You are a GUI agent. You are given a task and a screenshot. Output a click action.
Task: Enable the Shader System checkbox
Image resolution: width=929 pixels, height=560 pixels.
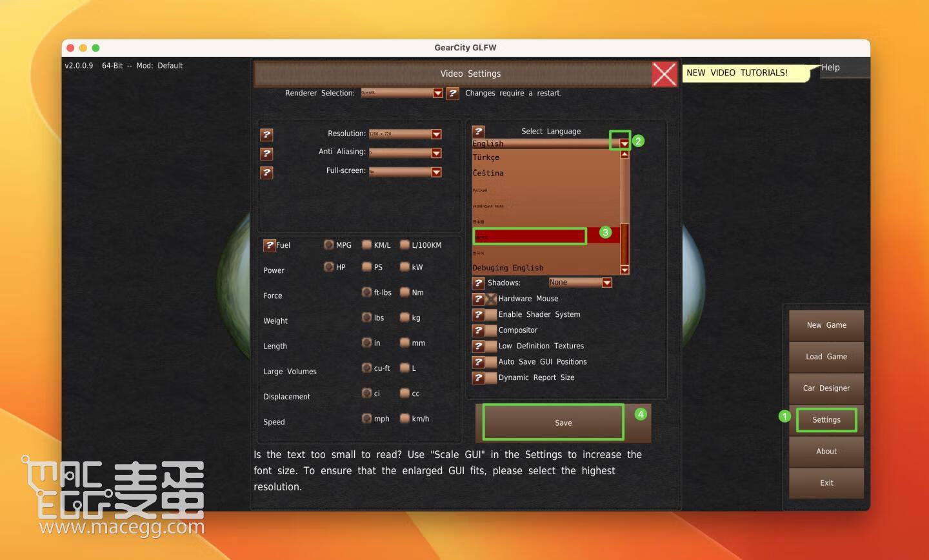click(491, 314)
